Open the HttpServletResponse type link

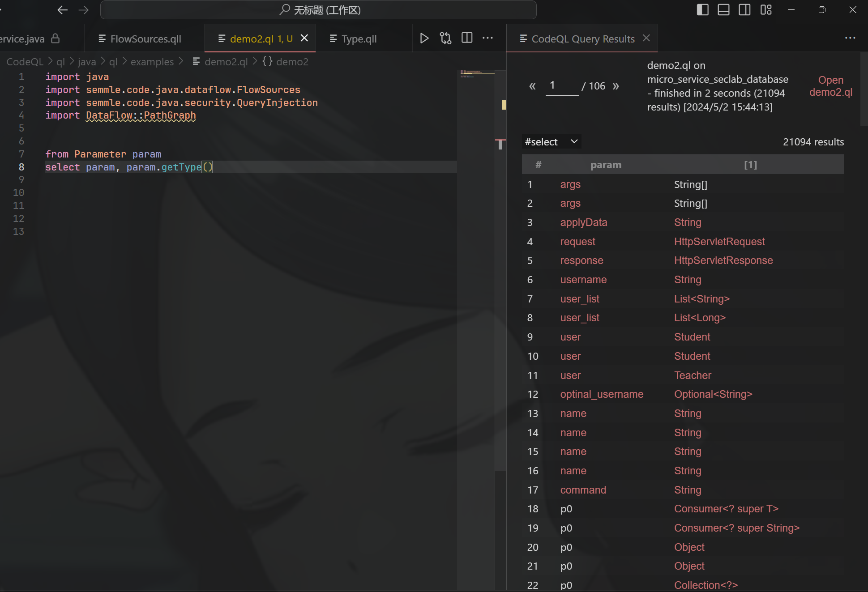pyautogui.click(x=723, y=260)
